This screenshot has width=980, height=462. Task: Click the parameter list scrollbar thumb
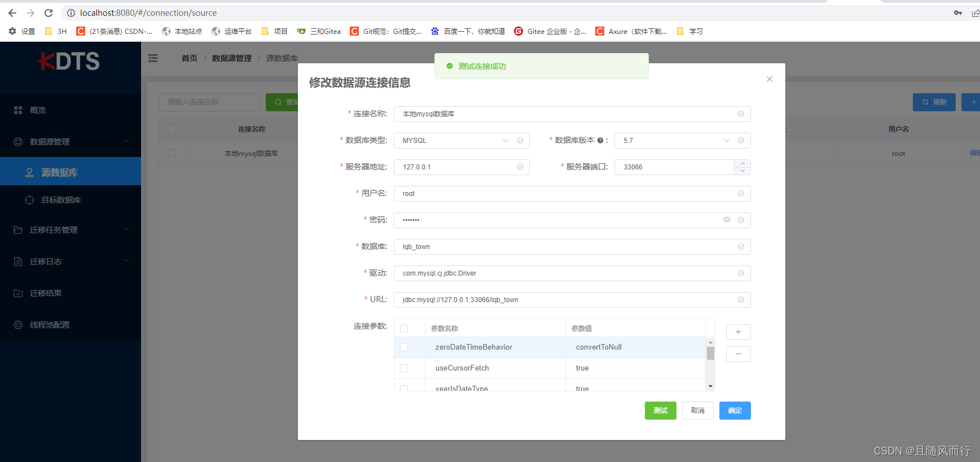click(x=710, y=354)
